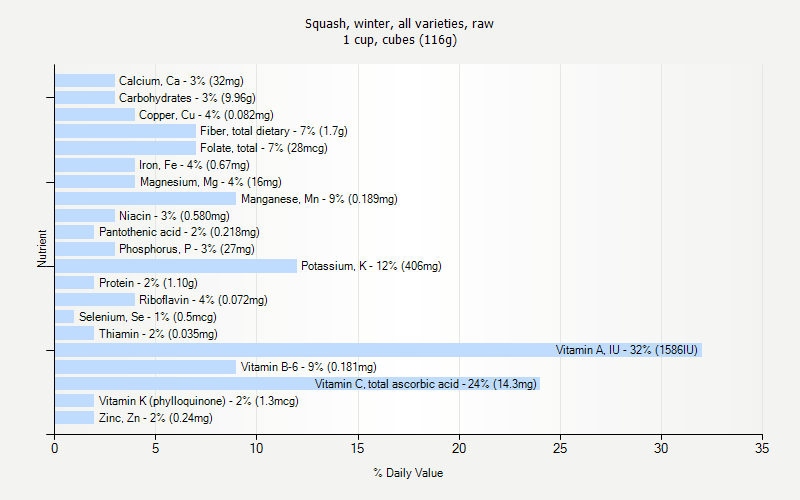Click the Manganese, Mn bar
Viewport: 800px width, 500px height.
click(x=145, y=199)
